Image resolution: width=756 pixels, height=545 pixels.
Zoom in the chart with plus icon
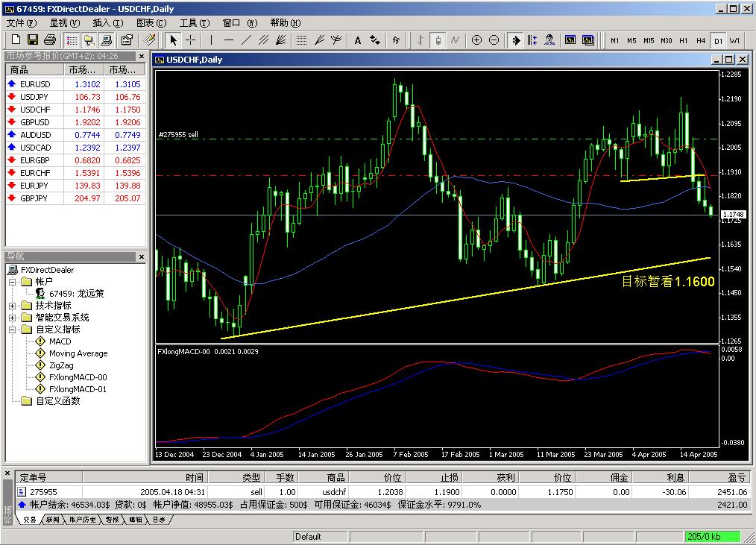pyautogui.click(x=476, y=40)
